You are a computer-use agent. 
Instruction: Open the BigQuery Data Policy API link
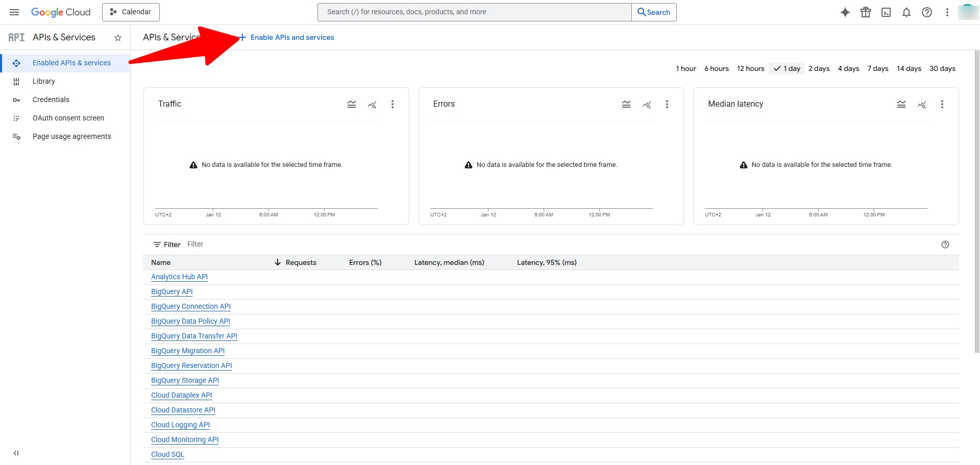[190, 321]
